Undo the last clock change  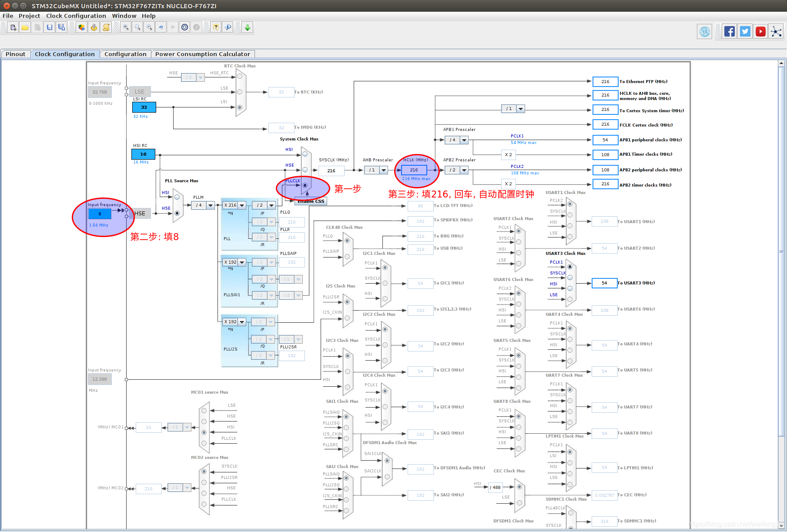coord(161,27)
